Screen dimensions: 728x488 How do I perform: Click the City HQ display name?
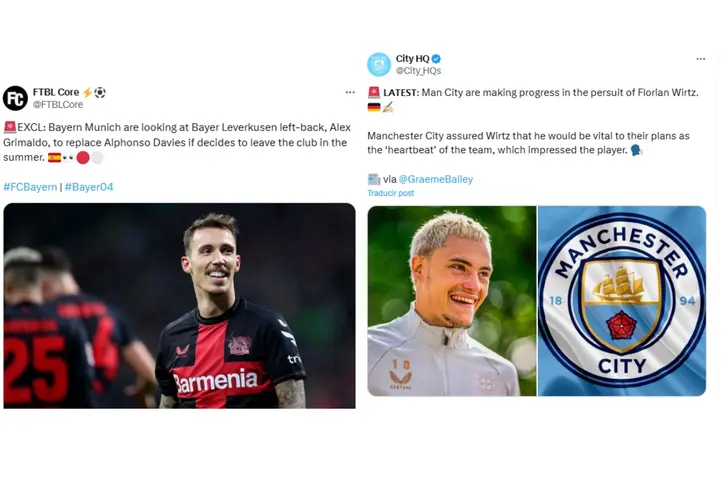click(412, 59)
